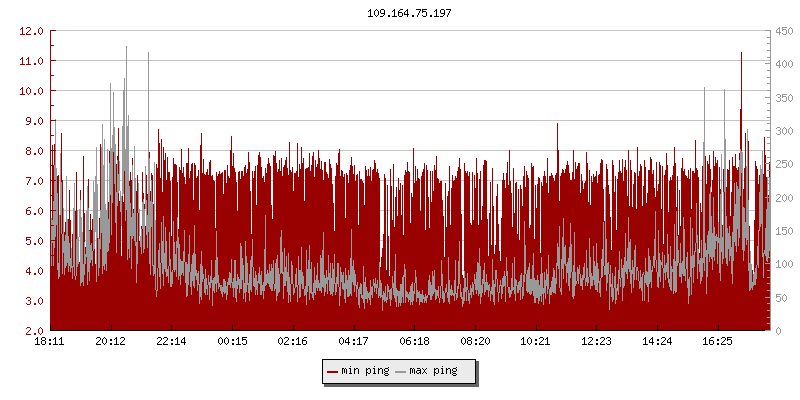The width and height of the screenshot is (800, 400).
Task: Click the 04:17 time axis label
Action: pyautogui.click(x=354, y=342)
